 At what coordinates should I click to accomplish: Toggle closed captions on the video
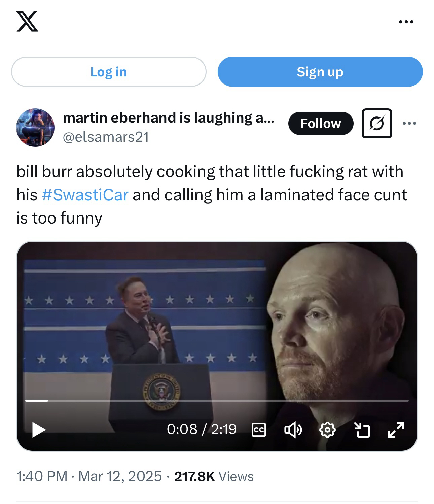coord(259,430)
